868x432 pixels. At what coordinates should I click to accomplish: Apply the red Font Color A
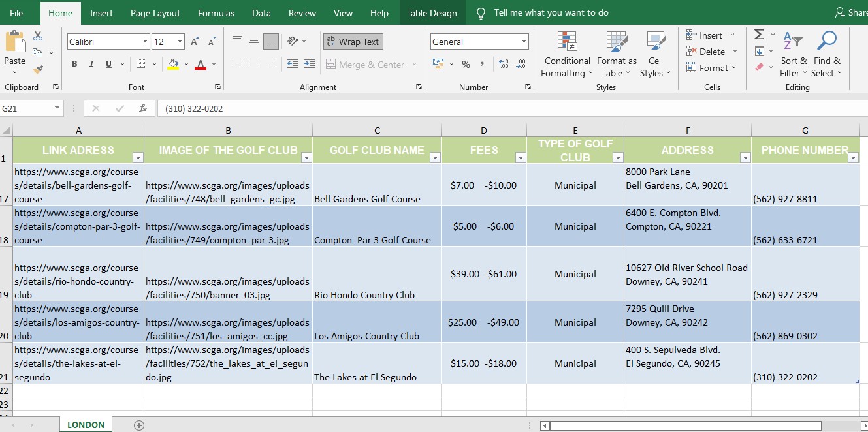[201, 64]
